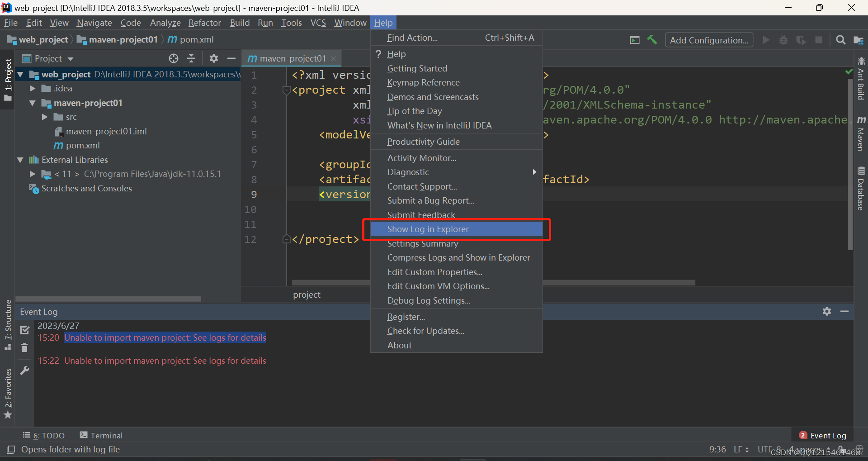Viewport: 868px width, 461px height.
Task: Hide the Event Log panel
Action: 844,311
